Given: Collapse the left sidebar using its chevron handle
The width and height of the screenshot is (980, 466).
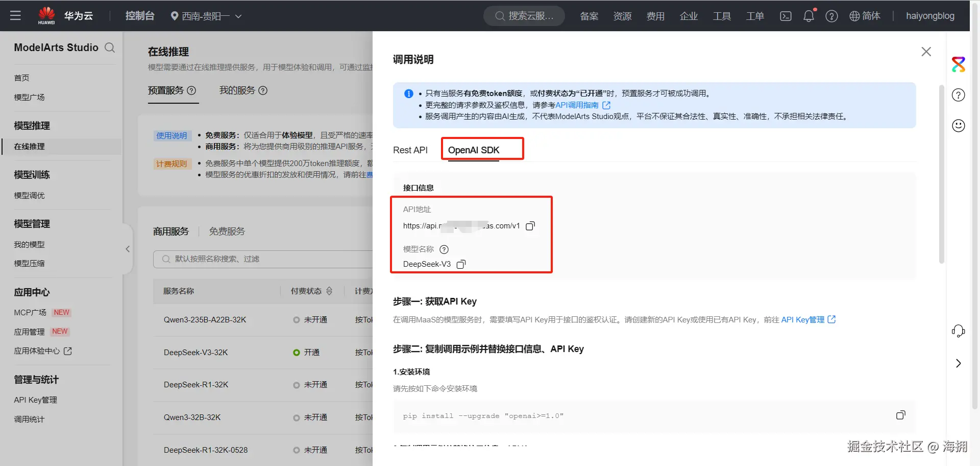Looking at the screenshot, I should click(127, 249).
